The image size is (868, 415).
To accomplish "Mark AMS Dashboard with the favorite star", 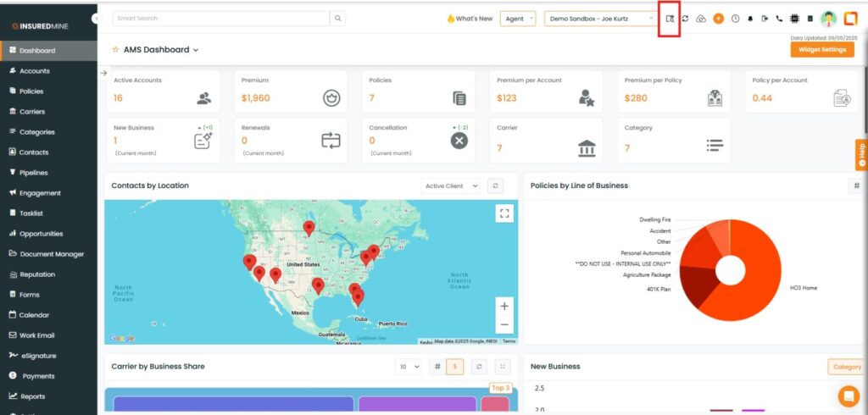I will point(115,50).
